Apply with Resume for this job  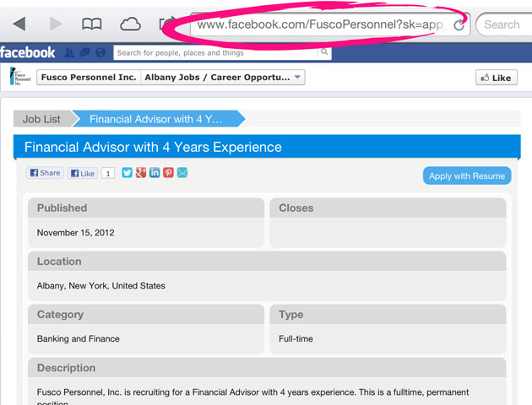pos(467,175)
